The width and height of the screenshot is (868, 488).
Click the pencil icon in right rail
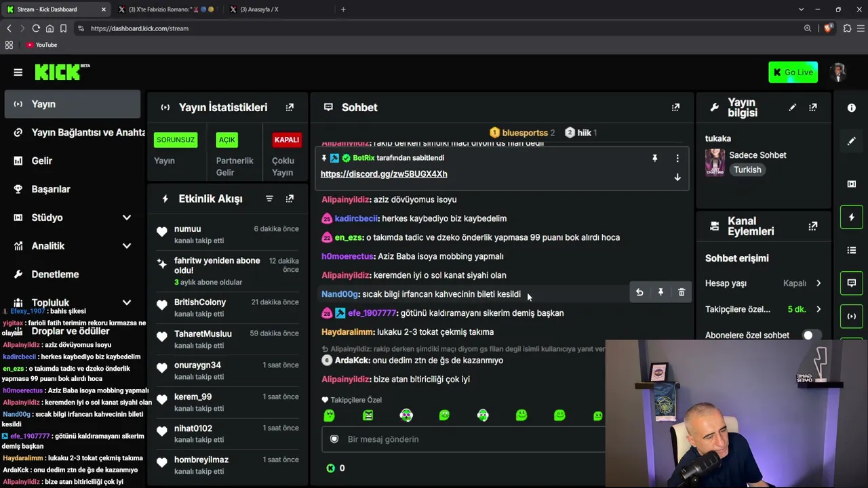coord(852,141)
